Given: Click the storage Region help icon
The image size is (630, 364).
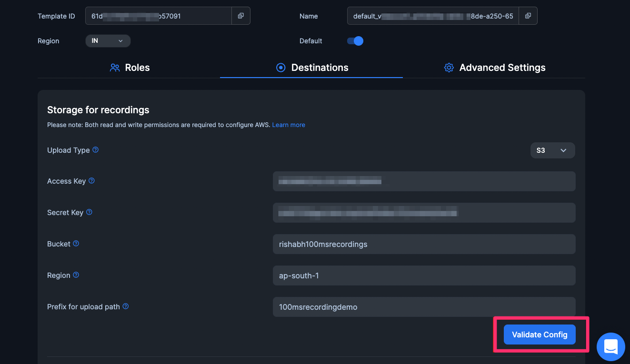Looking at the screenshot, I should pyautogui.click(x=76, y=275).
